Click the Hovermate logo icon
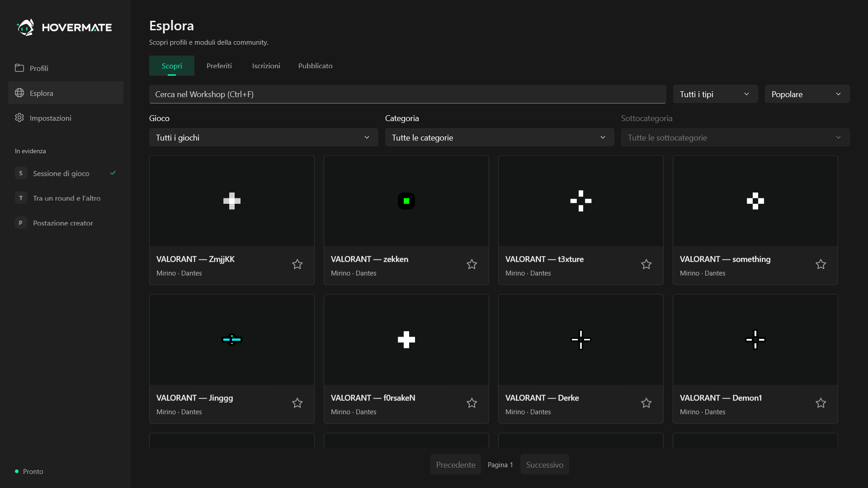 pos(25,27)
